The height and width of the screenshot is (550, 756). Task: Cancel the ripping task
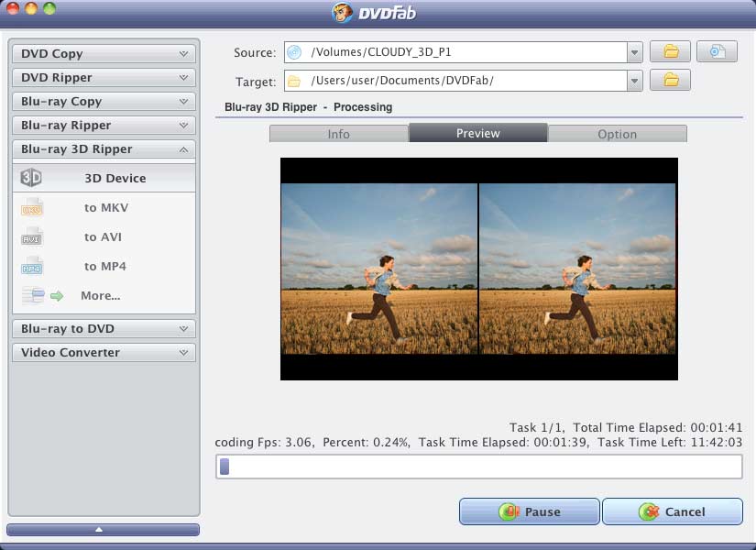click(x=673, y=511)
